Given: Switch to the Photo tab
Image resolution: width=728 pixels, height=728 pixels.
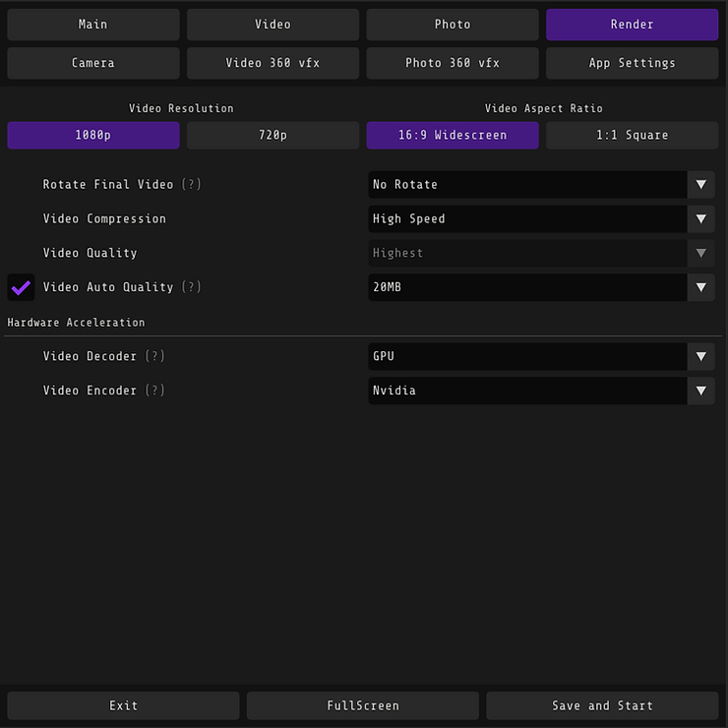Looking at the screenshot, I should [x=453, y=25].
